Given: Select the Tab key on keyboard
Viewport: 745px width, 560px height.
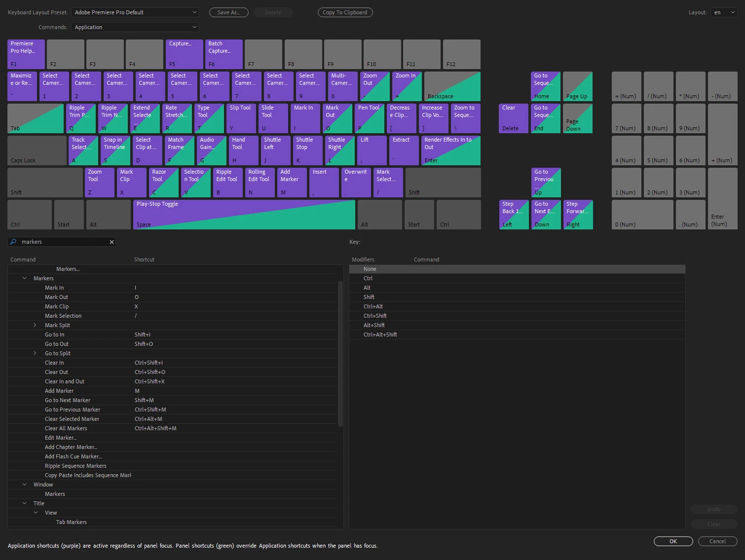Looking at the screenshot, I should 36,118.
